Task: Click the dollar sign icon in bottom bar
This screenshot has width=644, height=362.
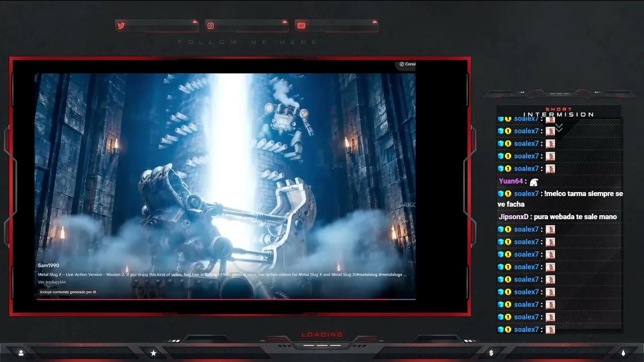Action: point(491,353)
